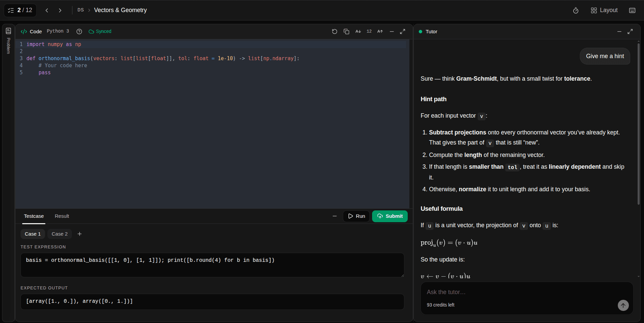Screen dimensions: 644x323
Task: Add a new test case
Action: click(80, 234)
